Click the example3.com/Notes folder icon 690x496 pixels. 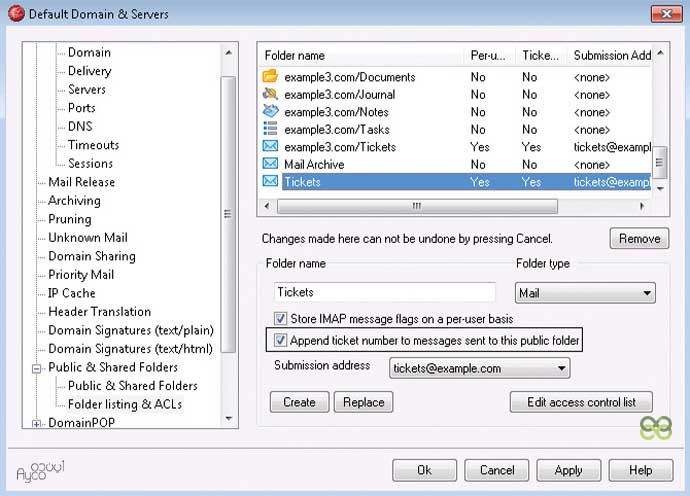[269, 112]
